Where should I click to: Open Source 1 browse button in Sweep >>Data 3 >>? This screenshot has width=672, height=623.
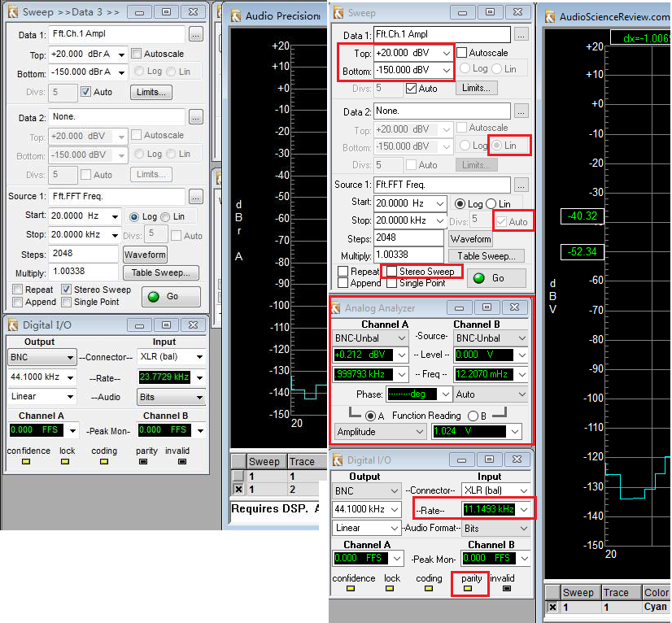196,197
